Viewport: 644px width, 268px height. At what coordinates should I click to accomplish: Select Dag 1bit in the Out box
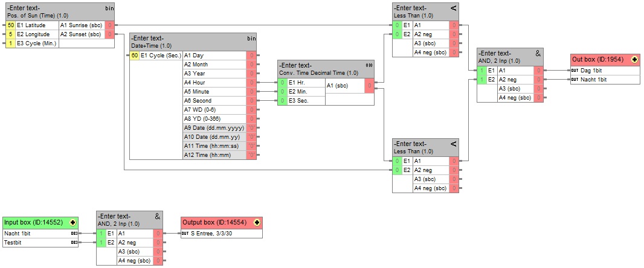click(x=604, y=71)
